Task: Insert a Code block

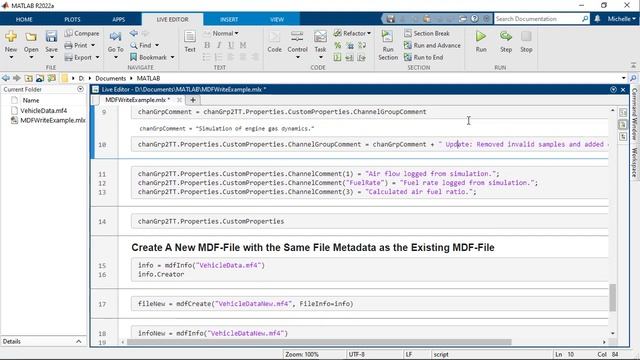Action: tap(274, 41)
